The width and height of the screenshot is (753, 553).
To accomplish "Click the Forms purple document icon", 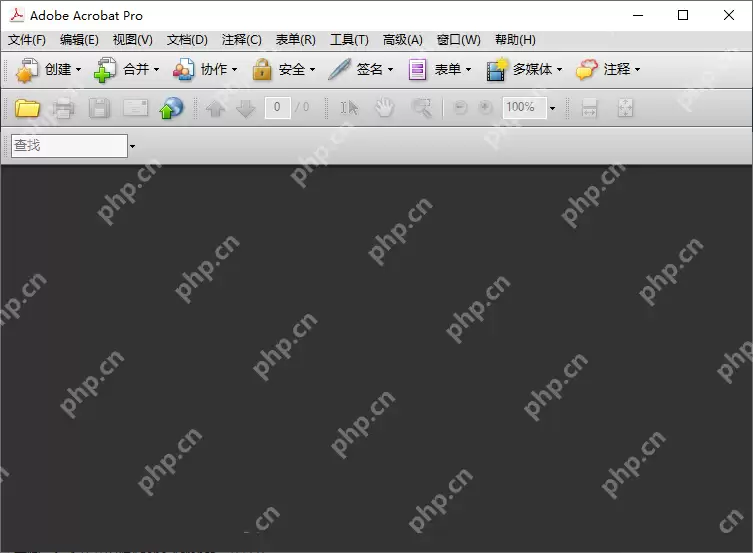I will [417, 70].
